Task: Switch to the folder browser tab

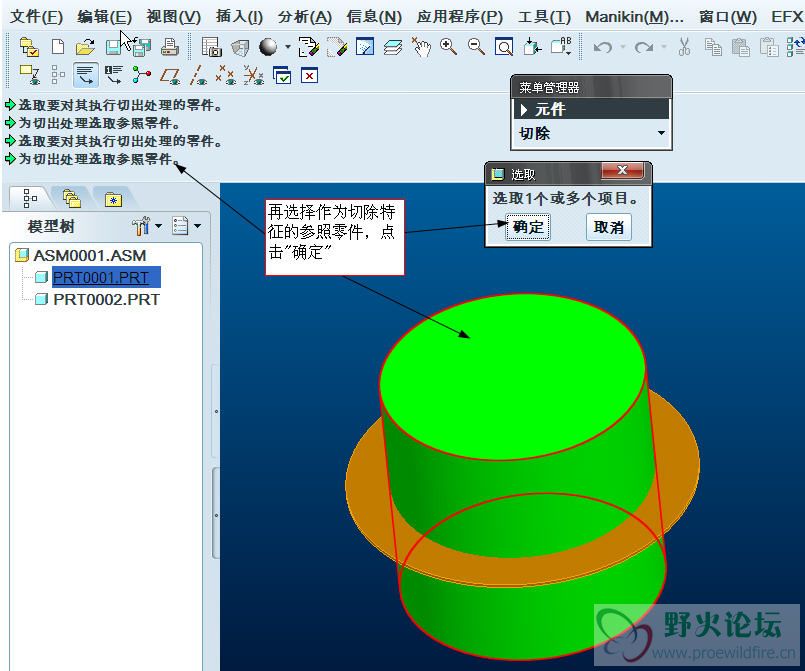Action: point(71,198)
